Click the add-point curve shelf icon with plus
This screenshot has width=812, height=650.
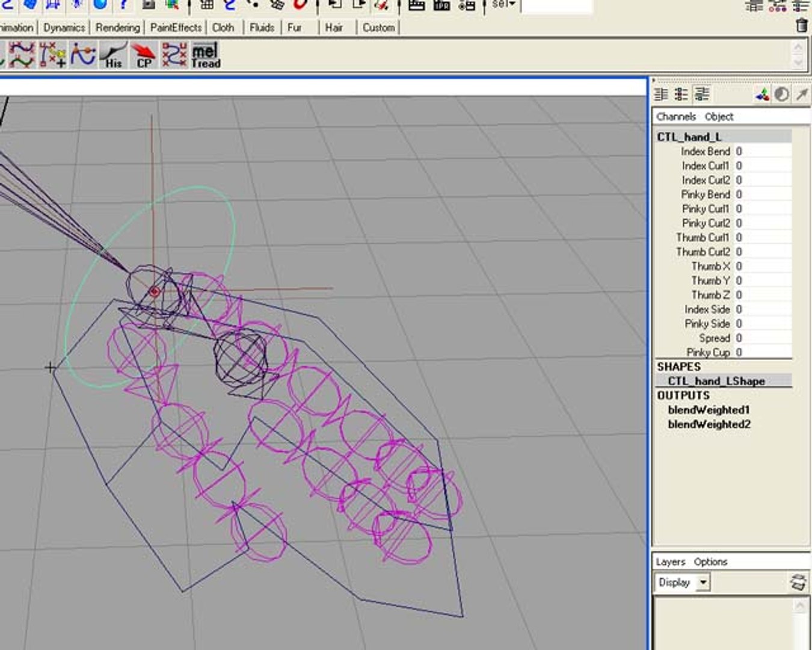coord(53,55)
